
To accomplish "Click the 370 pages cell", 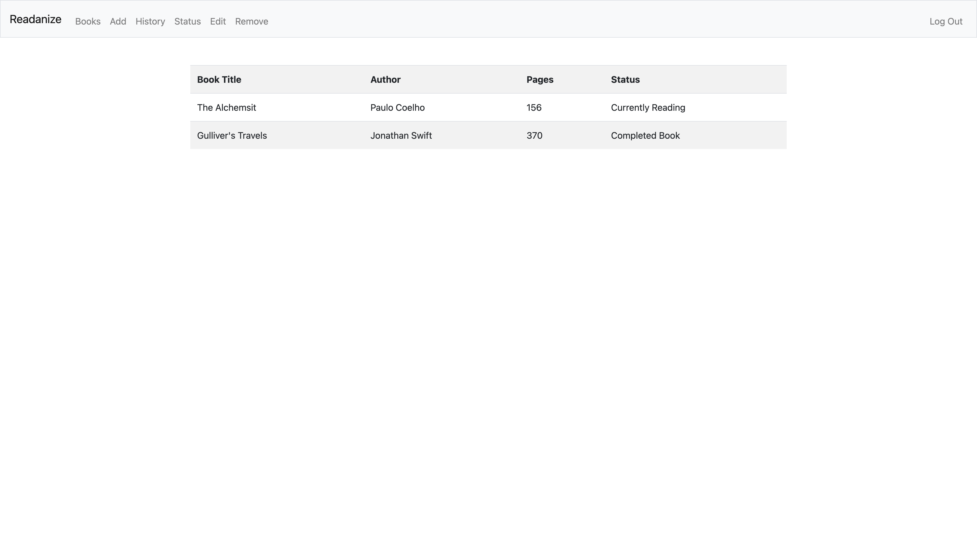I will coord(534,136).
